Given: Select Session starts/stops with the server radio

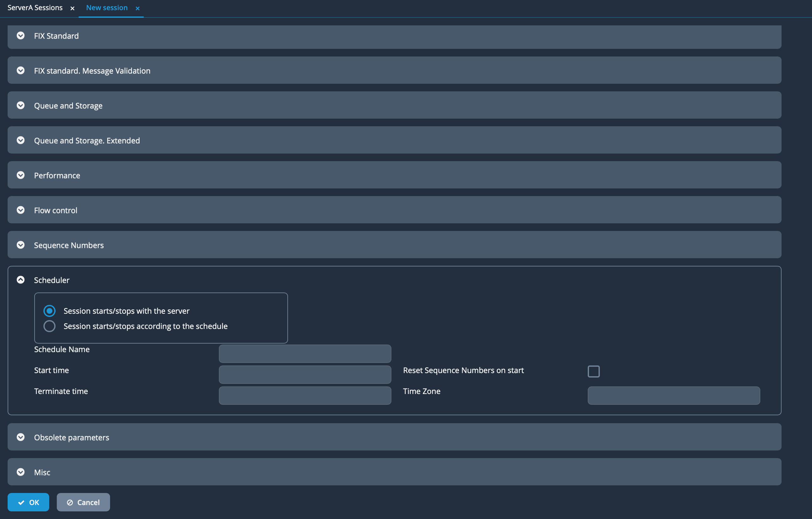Looking at the screenshot, I should point(49,311).
